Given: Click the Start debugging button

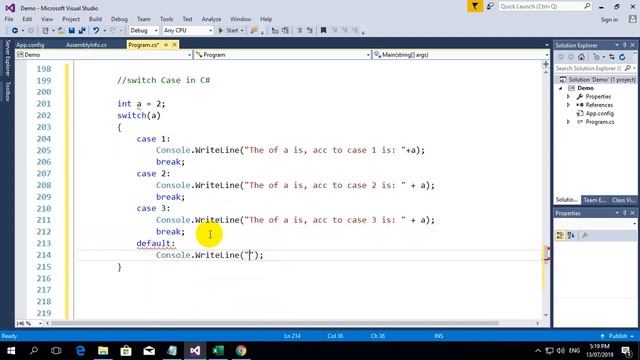Looking at the screenshot, I should click(228, 31).
